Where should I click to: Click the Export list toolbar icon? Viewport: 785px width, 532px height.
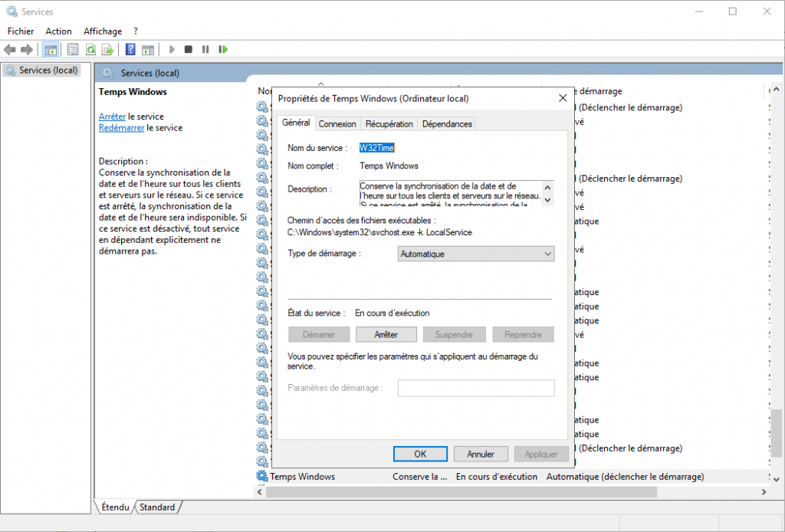107,50
